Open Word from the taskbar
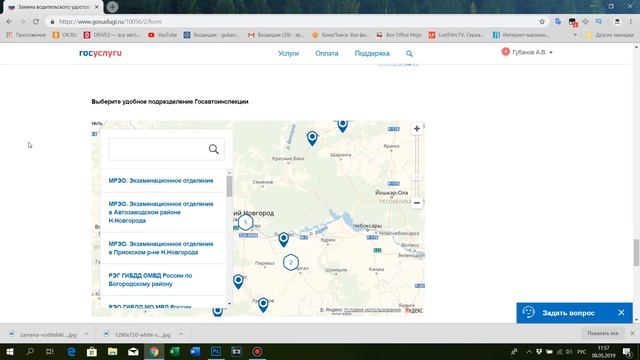 195,351
